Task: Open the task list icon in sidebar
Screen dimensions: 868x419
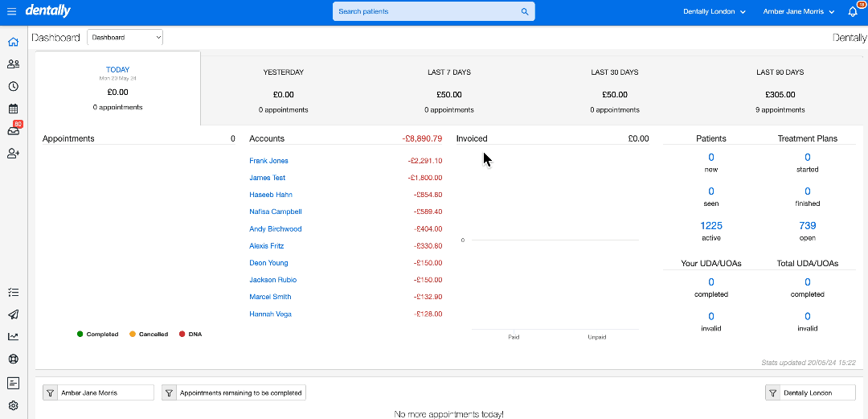Action: pos(14,292)
